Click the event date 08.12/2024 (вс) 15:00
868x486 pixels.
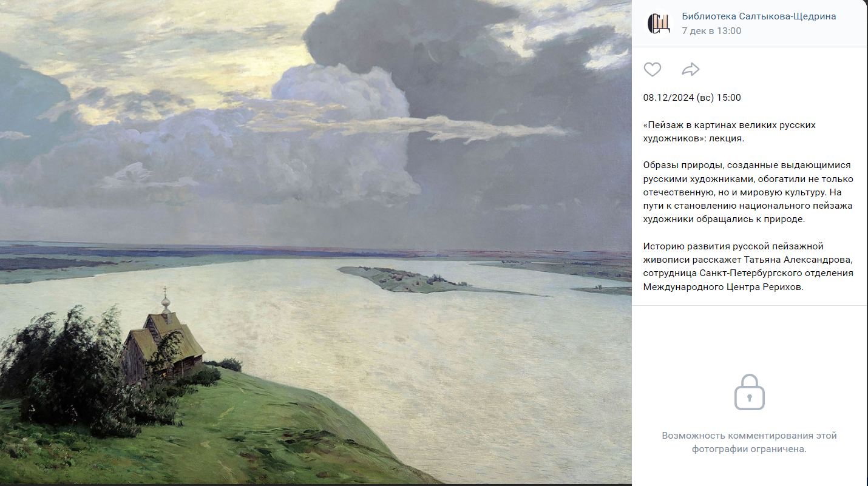692,98
